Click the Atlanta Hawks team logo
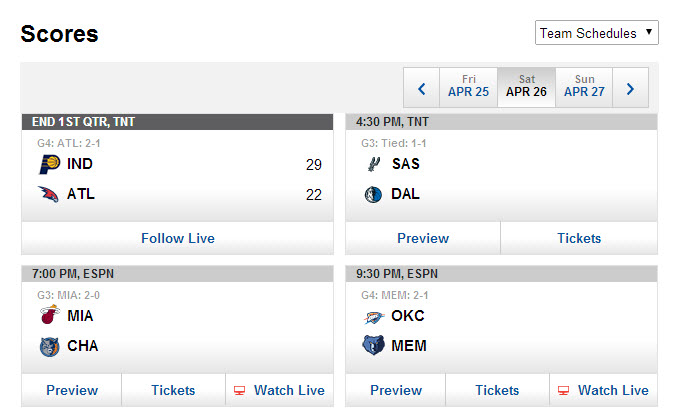Viewport: 674px width, 415px height. point(48,194)
